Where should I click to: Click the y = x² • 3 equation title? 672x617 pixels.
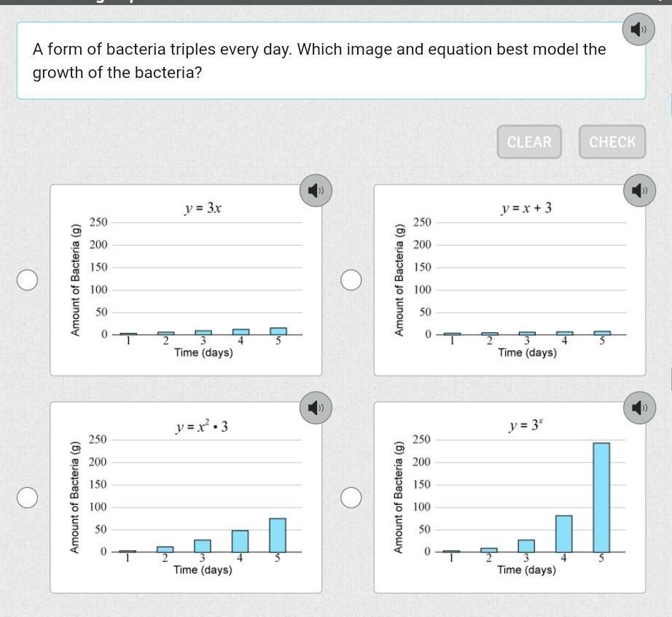point(202,427)
